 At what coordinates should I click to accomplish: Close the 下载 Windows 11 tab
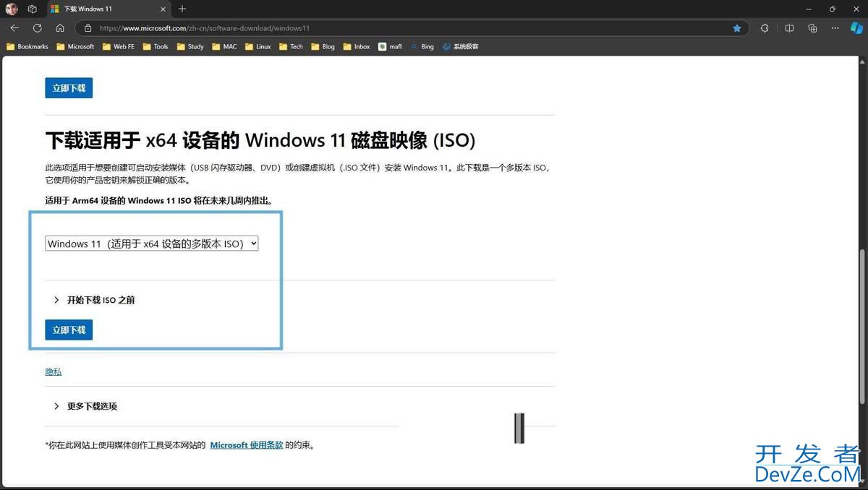point(163,9)
